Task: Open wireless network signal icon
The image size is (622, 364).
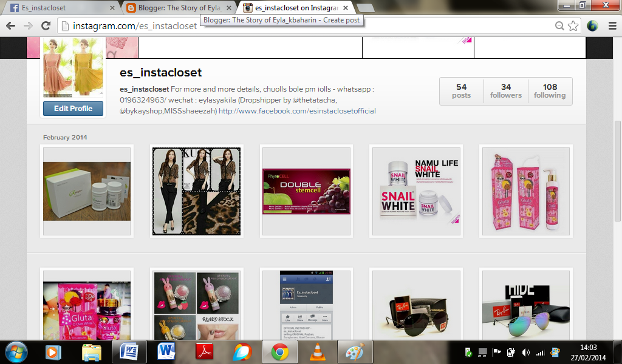Action: tap(540, 352)
